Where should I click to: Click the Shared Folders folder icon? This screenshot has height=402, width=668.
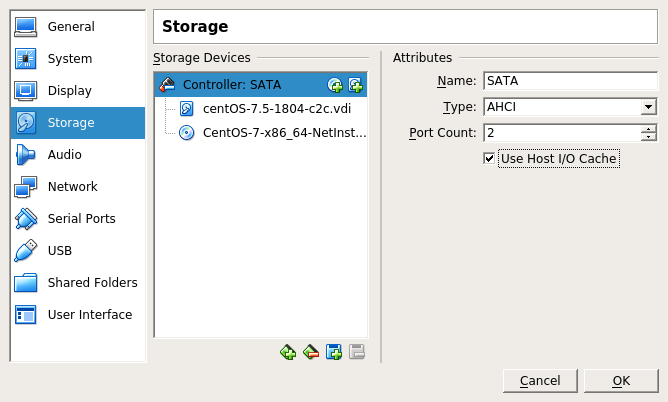pos(26,283)
